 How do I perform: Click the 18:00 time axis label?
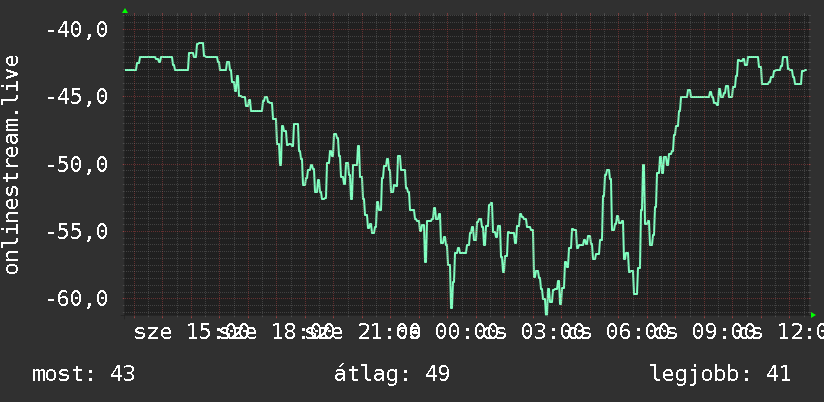pos(303,332)
